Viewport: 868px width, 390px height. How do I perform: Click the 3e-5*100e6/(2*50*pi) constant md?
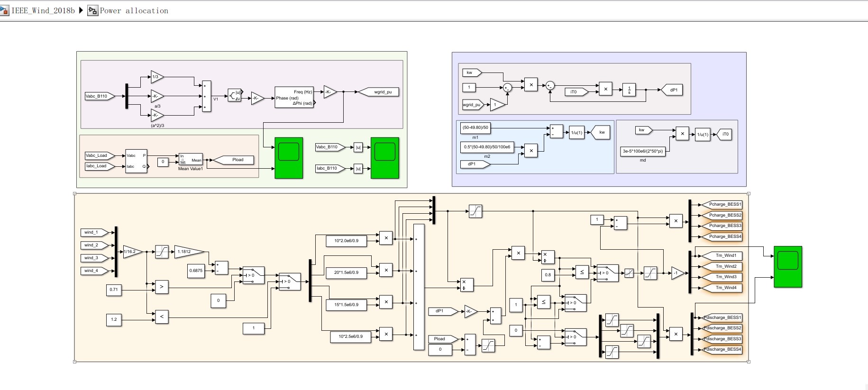click(643, 152)
